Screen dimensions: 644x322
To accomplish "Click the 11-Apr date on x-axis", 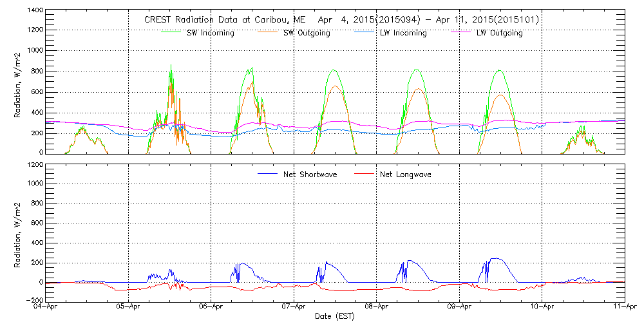I will [x=624, y=307].
